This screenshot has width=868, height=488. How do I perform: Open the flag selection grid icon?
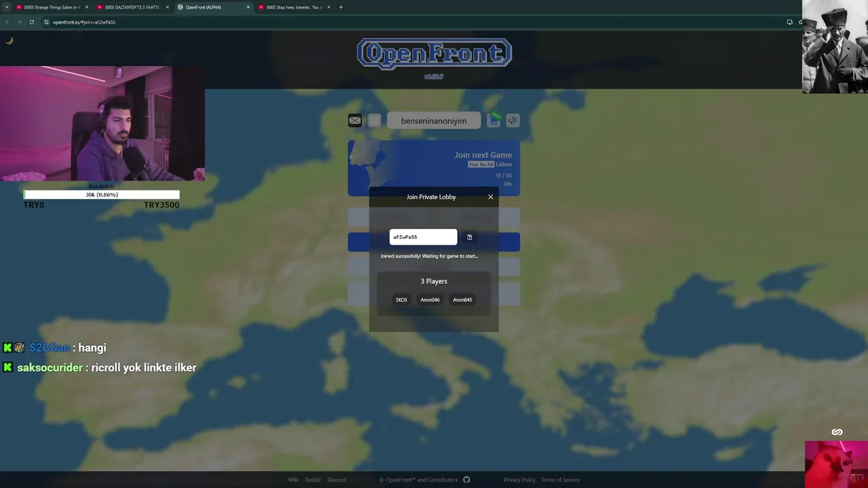(374, 121)
